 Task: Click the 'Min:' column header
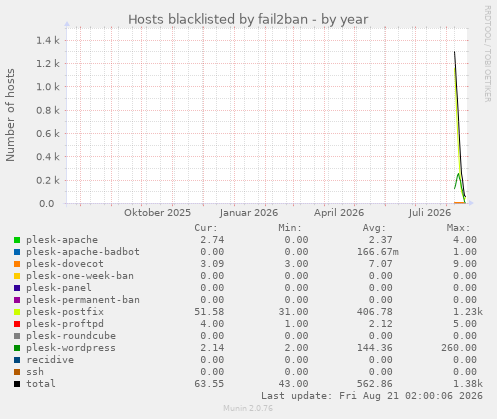point(290,228)
